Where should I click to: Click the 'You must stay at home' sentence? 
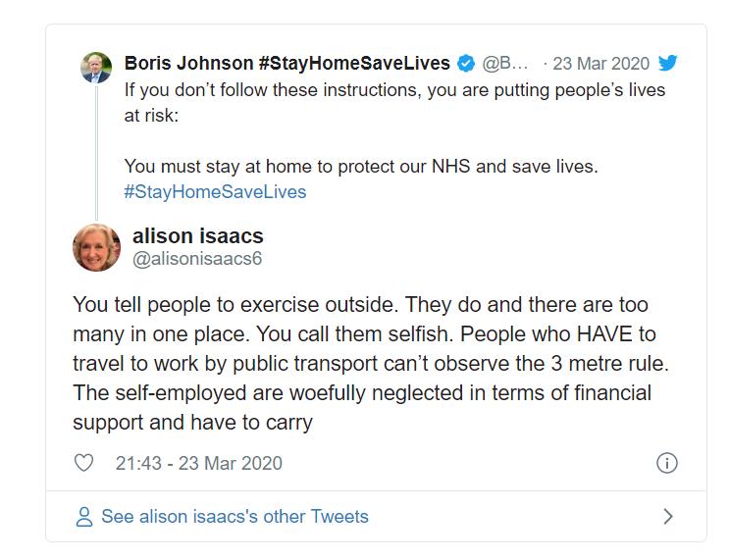[361, 167]
